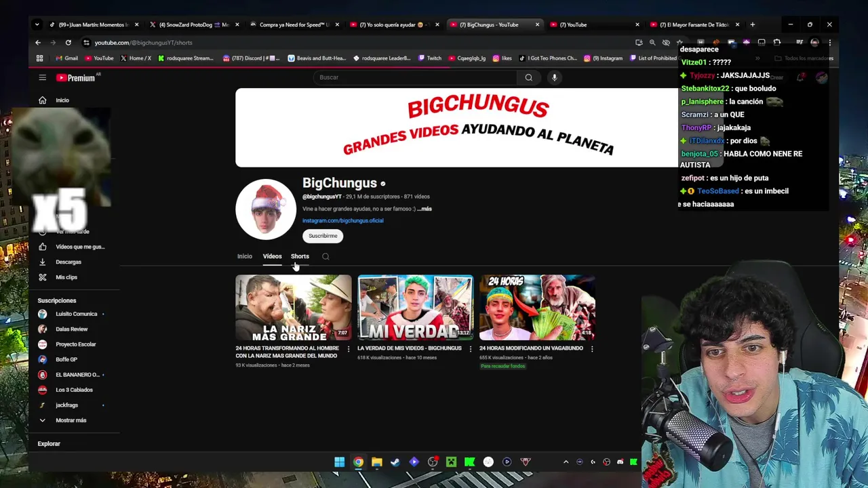The image size is (868, 488).
Task: Click the Chrome icon in the taskbar
Action: [358, 462]
